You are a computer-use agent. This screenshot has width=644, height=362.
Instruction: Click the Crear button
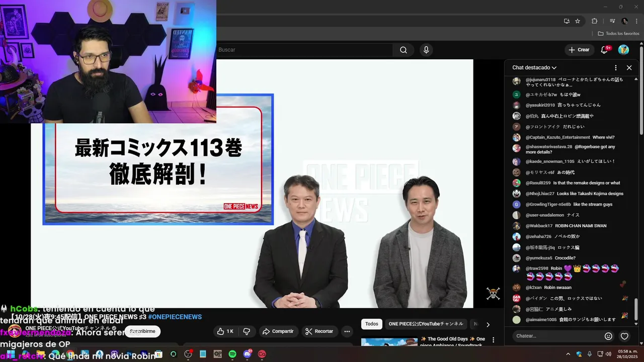tap(579, 50)
